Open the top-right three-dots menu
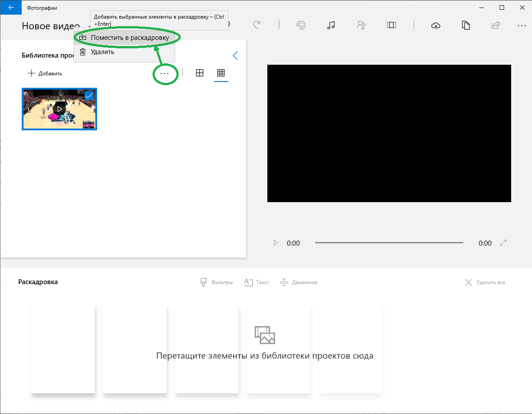This screenshot has height=414, width=532. (x=521, y=26)
